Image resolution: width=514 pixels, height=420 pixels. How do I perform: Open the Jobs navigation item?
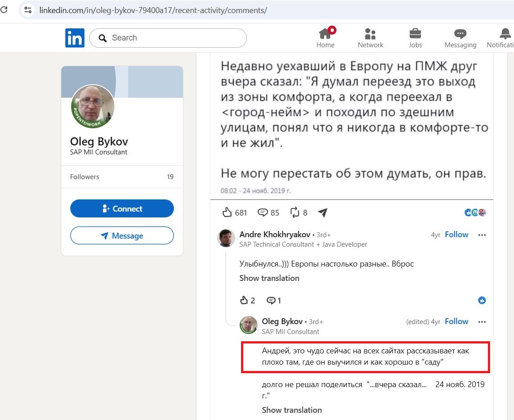click(x=415, y=38)
